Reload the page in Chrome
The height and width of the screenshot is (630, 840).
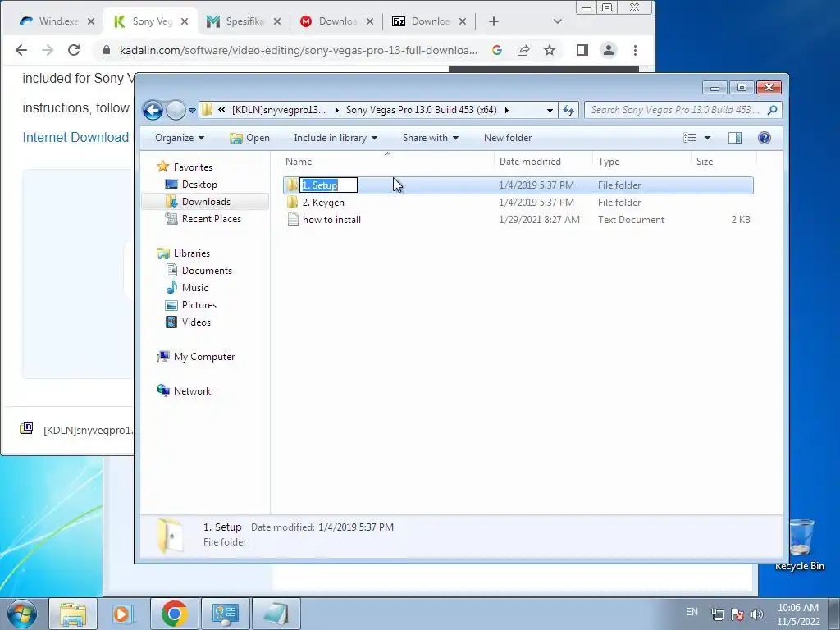(x=74, y=50)
